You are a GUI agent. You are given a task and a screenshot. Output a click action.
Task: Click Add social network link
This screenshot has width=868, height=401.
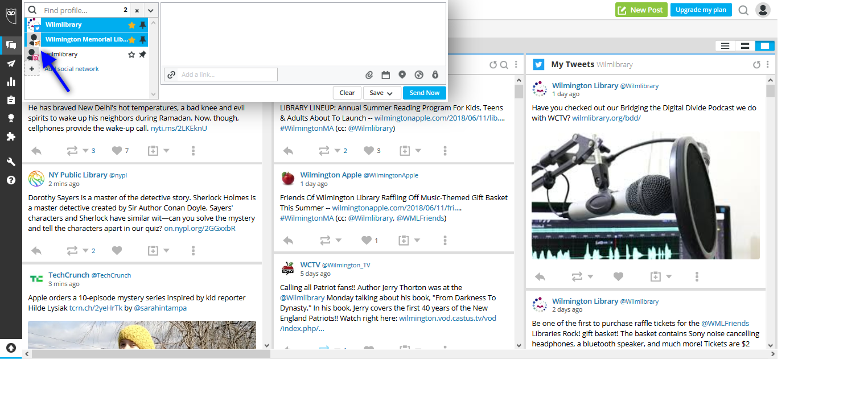pyautogui.click(x=72, y=69)
